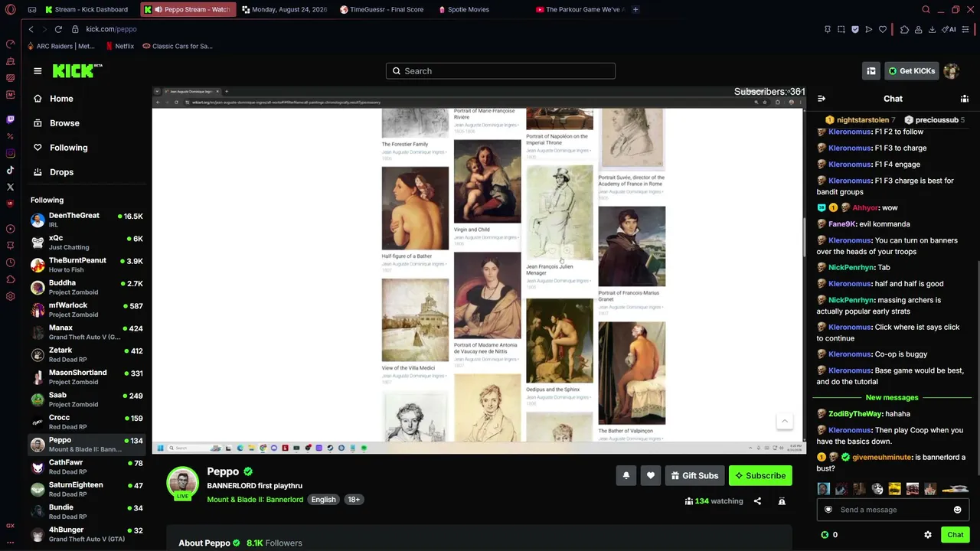Image resolution: width=980 pixels, height=551 pixels.
Task: Open ARC Raiders bookmark
Action: [x=61, y=46]
